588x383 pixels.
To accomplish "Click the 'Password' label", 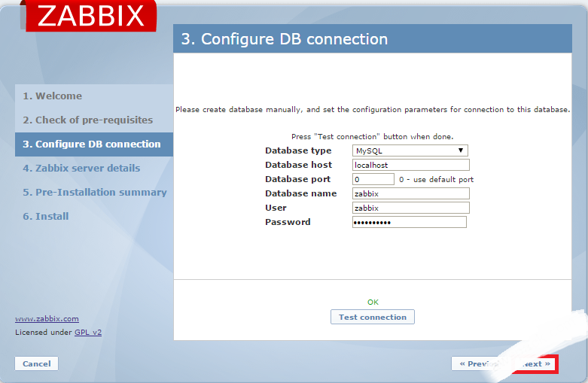I will pyautogui.click(x=288, y=222).
